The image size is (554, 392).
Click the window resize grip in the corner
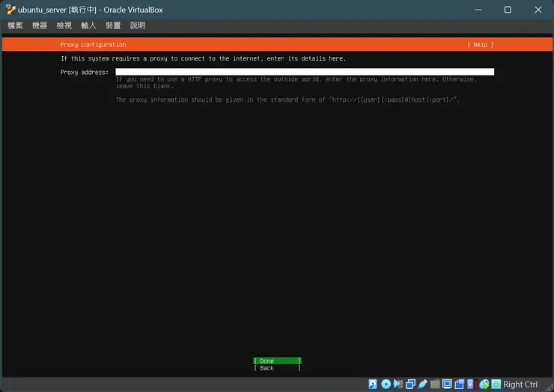pos(550,388)
